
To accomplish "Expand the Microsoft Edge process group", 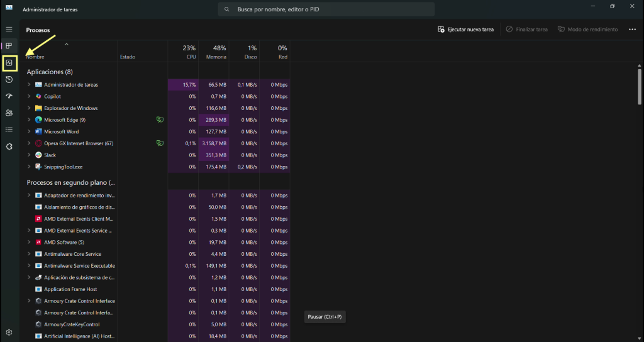I will [29, 119].
